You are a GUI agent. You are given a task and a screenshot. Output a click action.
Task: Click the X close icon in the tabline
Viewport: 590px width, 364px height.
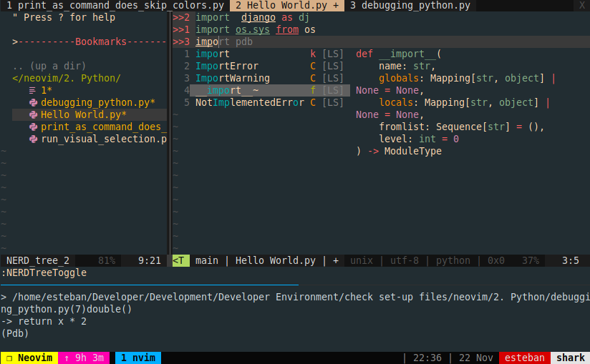point(581,6)
